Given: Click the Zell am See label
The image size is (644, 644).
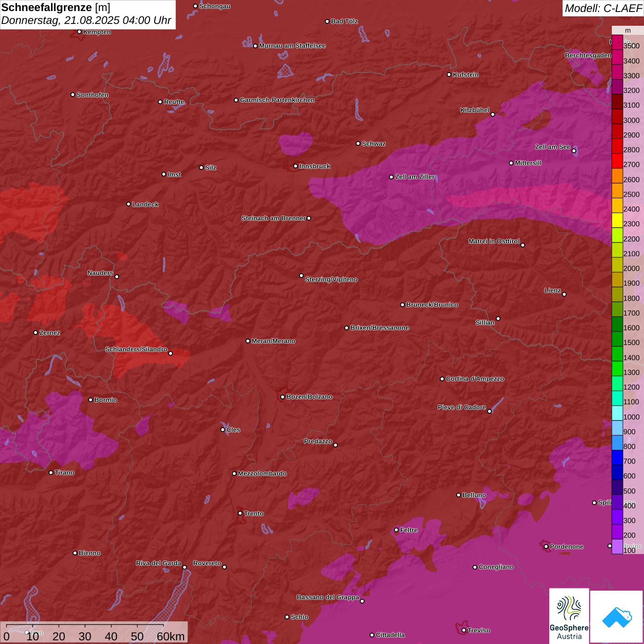Looking at the screenshot, I should (x=552, y=147).
